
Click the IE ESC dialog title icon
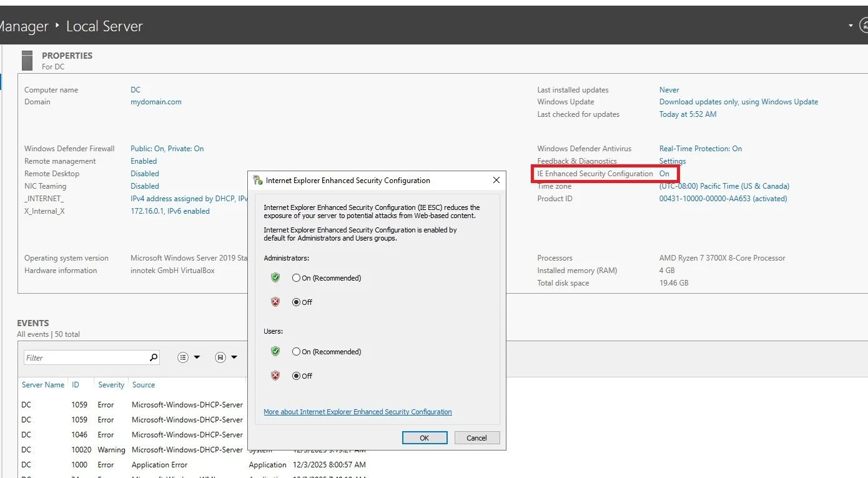pyautogui.click(x=257, y=180)
